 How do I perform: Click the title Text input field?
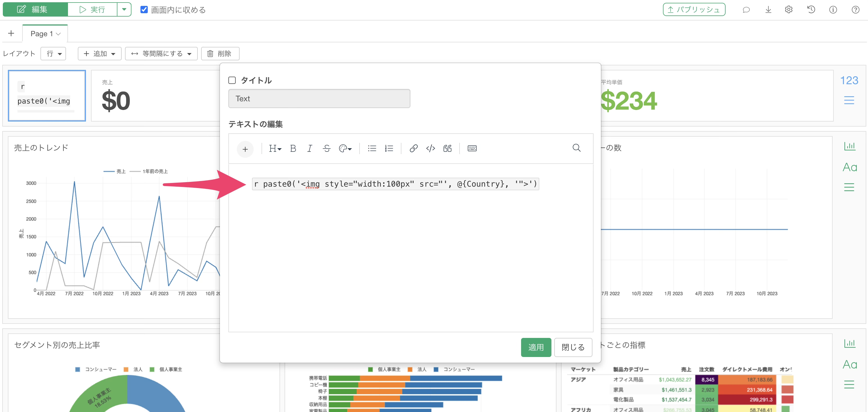click(319, 99)
